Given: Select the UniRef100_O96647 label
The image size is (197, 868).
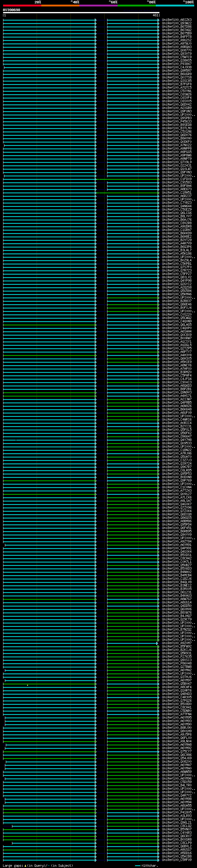Looking at the screenshot, I should tap(177, 436).
